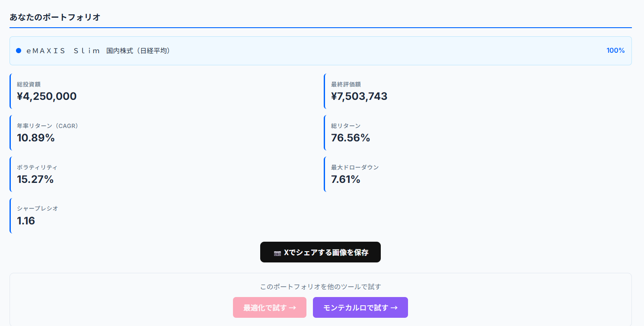The width and height of the screenshot is (644, 326).
Task: Click the blue dot beside eMAXIS Slim
Action: pyautogui.click(x=19, y=51)
